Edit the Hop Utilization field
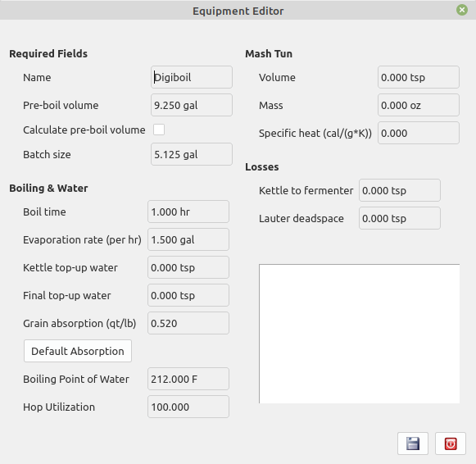This screenshot has width=476, height=464. click(x=188, y=407)
